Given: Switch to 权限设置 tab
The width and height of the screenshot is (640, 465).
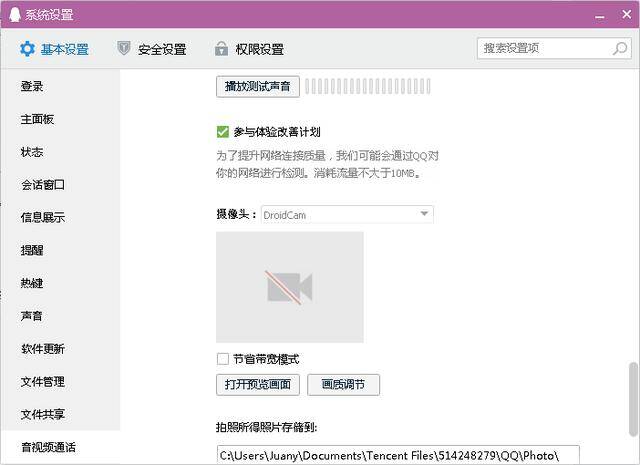Looking at the screenshot, I should click(x=249, y=49).
